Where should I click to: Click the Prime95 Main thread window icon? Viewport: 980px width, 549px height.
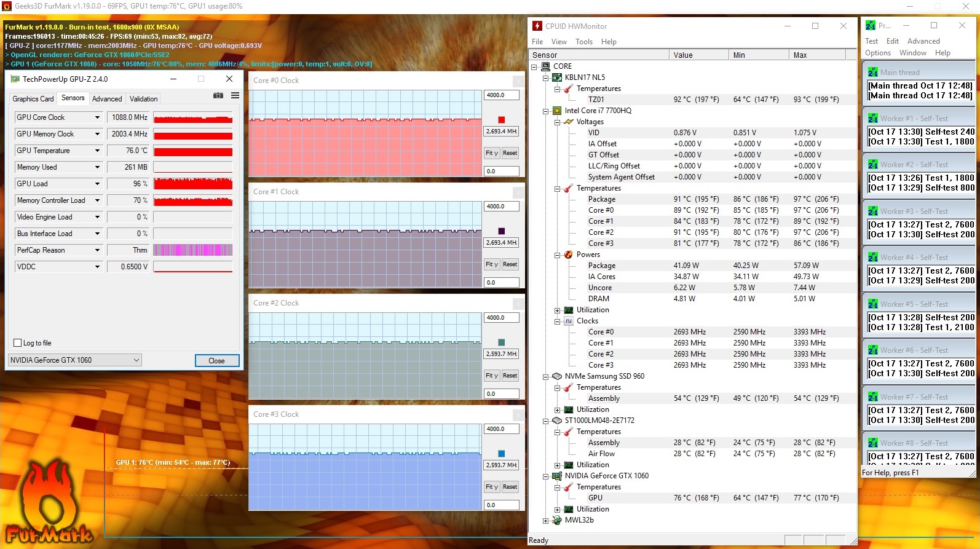coord(873,72)
